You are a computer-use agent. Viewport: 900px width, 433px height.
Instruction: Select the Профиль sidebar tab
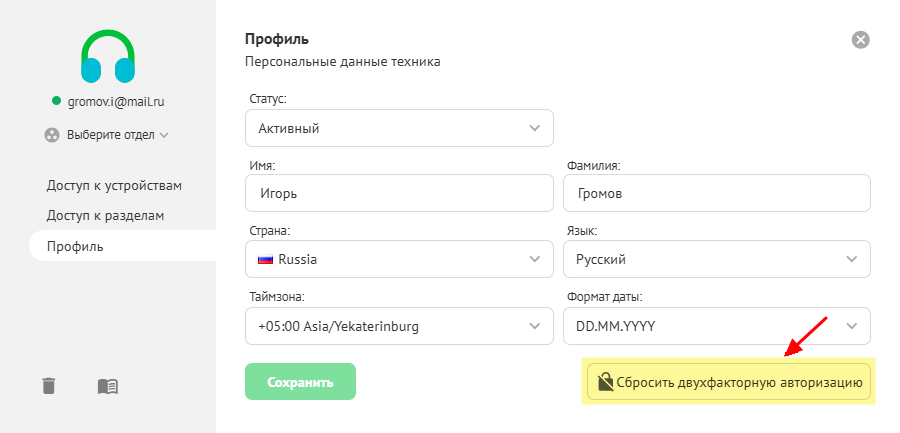pos(75,246)
